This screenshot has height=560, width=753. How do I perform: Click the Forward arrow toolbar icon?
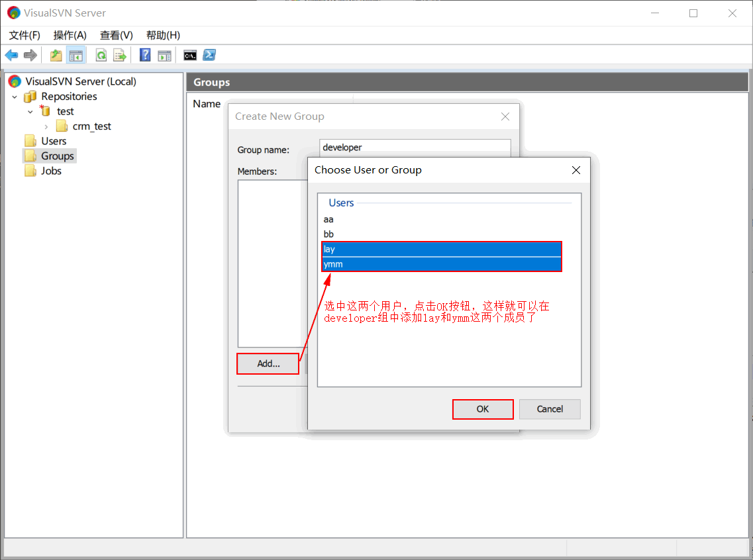(x=30, y=55)
